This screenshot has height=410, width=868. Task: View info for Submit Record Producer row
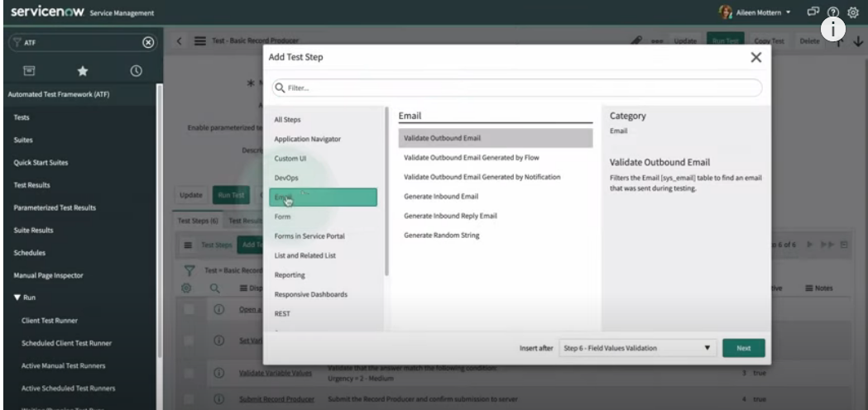tap(218, 399)
